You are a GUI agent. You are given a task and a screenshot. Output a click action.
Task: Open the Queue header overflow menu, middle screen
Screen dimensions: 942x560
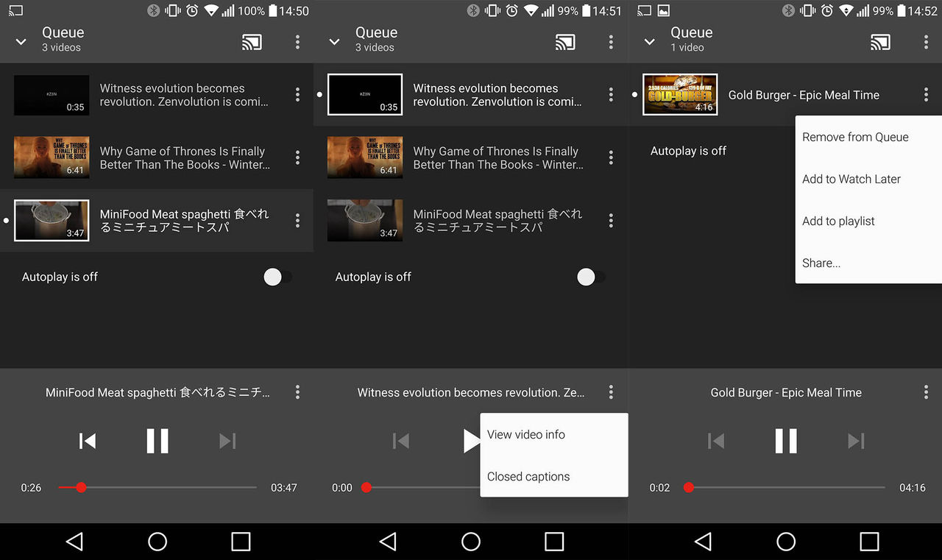611,42
